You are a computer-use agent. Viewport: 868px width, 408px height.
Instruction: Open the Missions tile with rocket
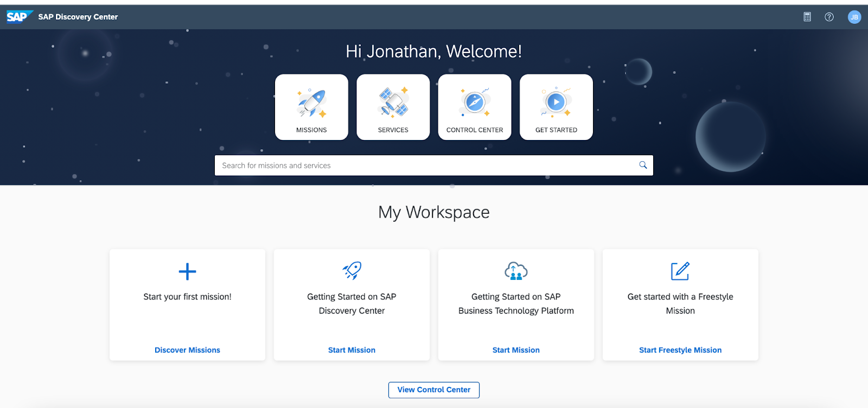pyautogui.click(x=311, y=107)
